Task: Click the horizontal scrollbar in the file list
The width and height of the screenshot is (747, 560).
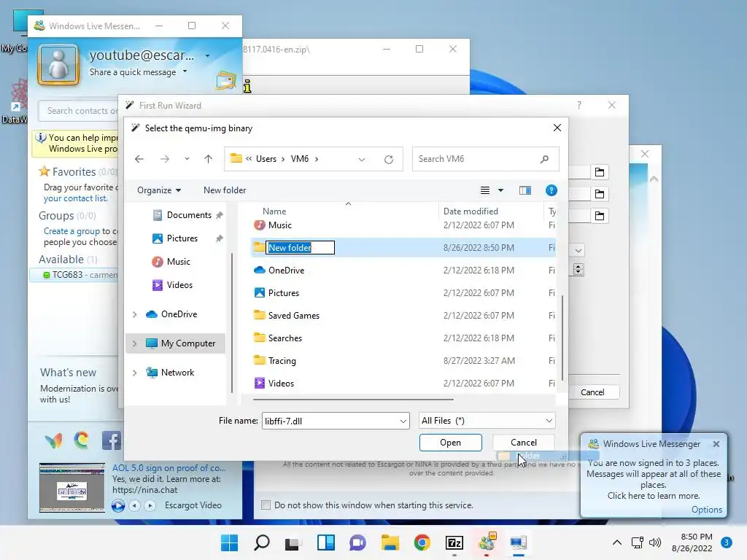Action: 353,400
